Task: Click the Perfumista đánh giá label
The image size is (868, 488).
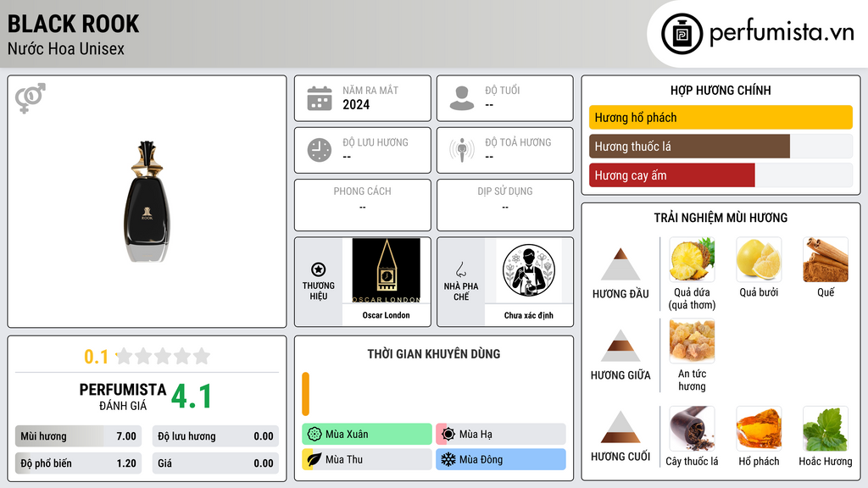Action: (x=123, y=396)
